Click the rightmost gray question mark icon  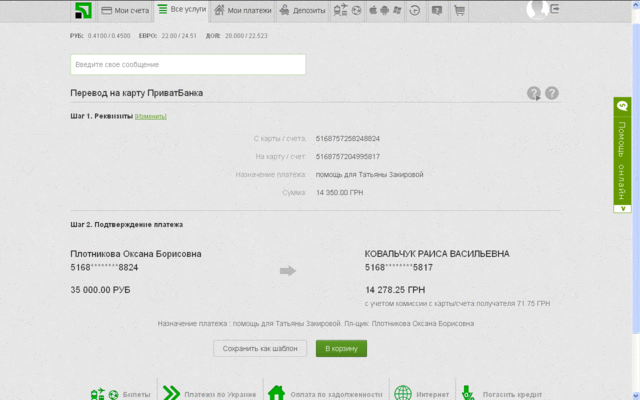pos(552,93)
